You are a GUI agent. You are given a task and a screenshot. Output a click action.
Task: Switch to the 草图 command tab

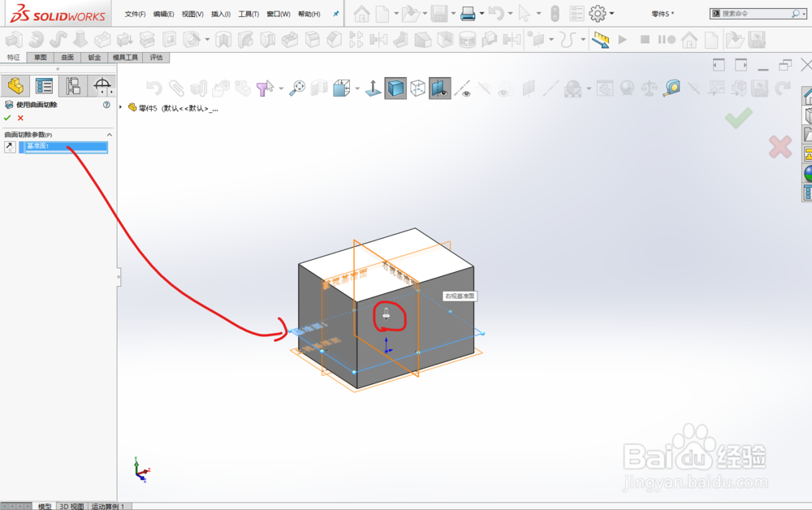coord(41,58)
